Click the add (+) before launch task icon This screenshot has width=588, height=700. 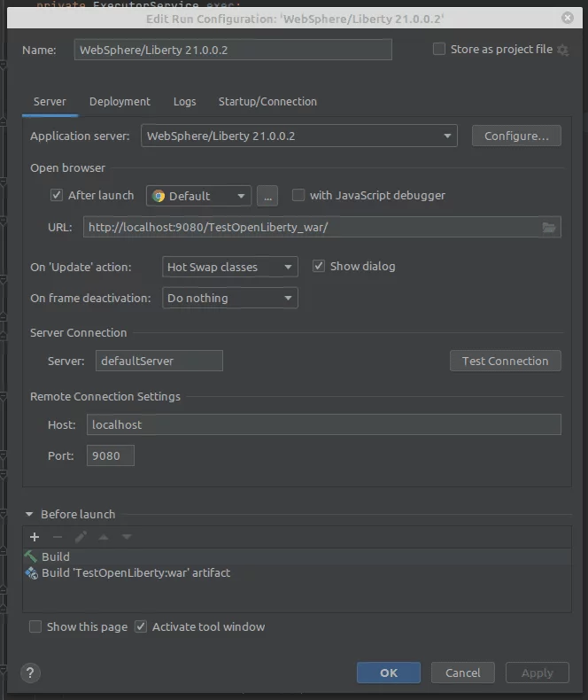coord(35,537)
